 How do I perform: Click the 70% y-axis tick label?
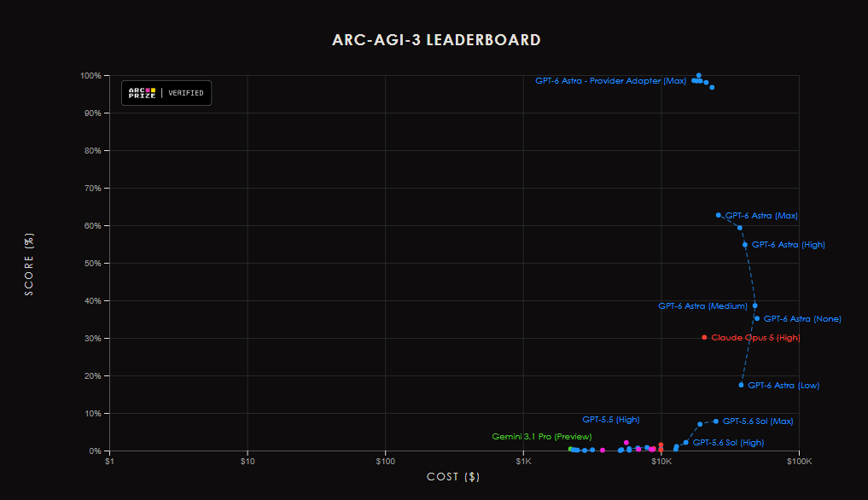pyautogui.click(x=92, y=189)
